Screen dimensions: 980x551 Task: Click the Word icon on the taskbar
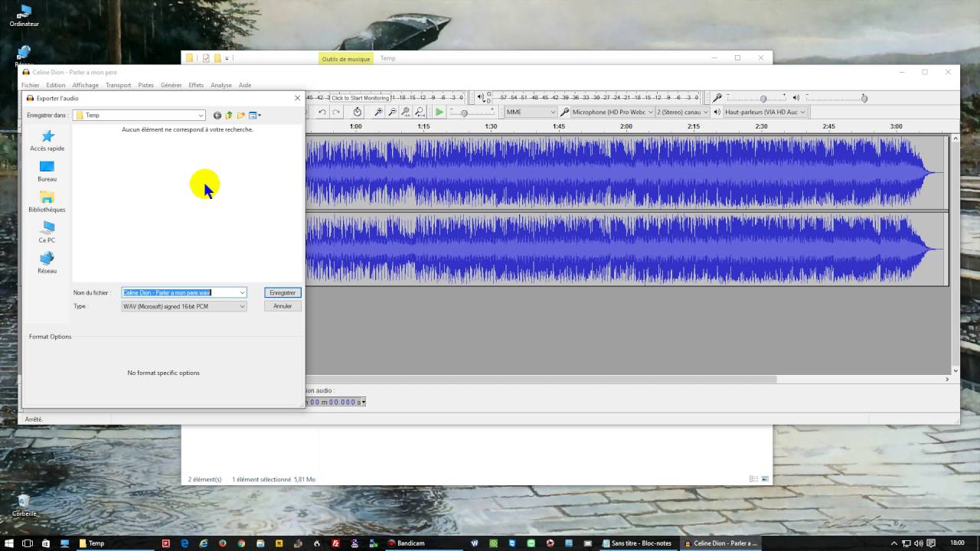click(x=475, y=543)
